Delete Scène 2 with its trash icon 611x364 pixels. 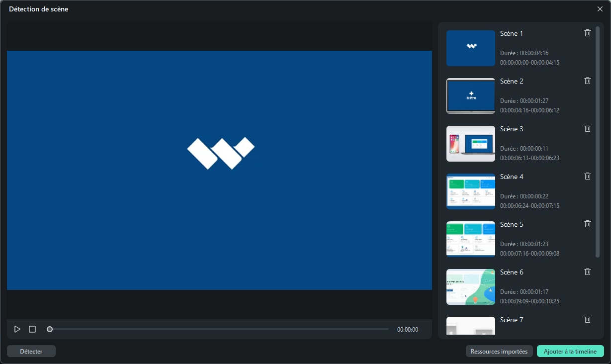click(587, 81)
